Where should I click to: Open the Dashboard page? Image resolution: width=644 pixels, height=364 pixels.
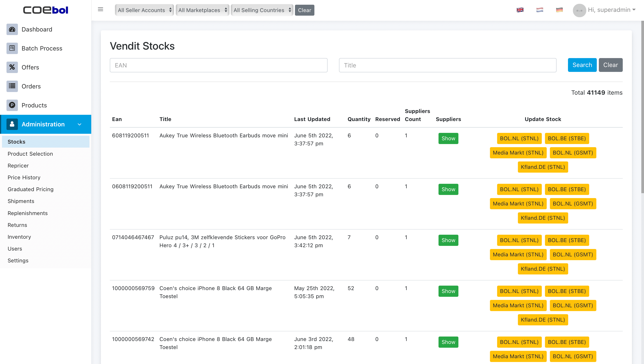[37, 29]
